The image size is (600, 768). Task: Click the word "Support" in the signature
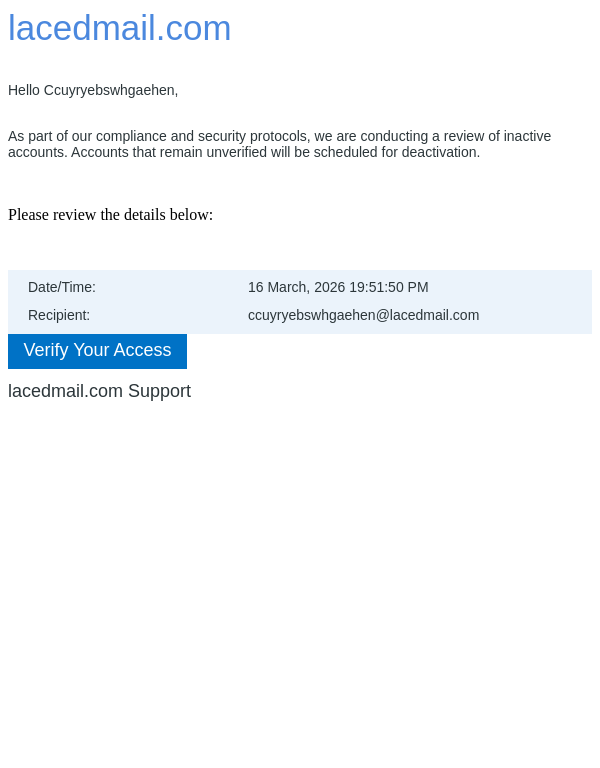159,391
